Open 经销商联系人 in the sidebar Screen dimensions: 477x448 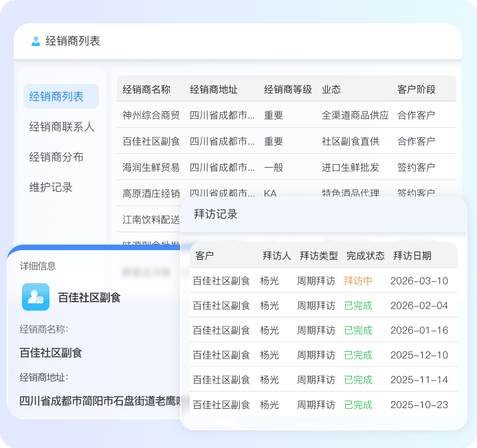61,127
